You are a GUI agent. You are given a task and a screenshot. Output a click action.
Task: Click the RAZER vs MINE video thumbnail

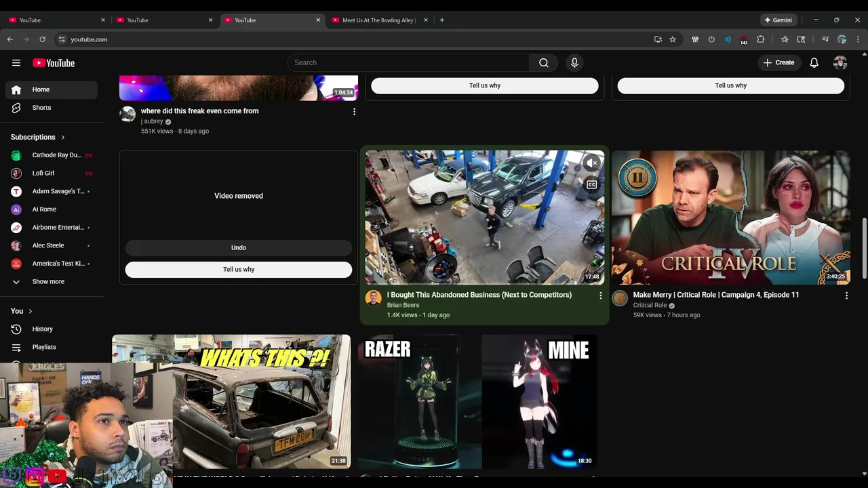tap(477, 401)
